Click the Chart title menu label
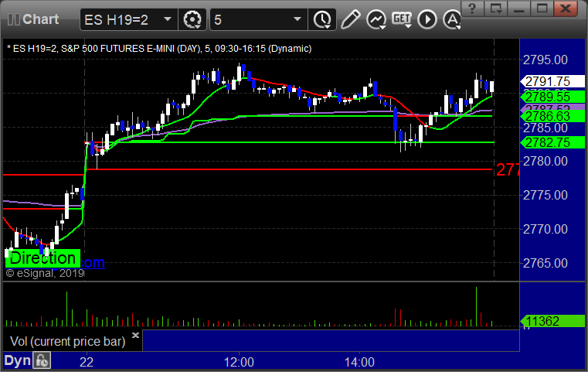The image size is (588, 372). point(40,19)
